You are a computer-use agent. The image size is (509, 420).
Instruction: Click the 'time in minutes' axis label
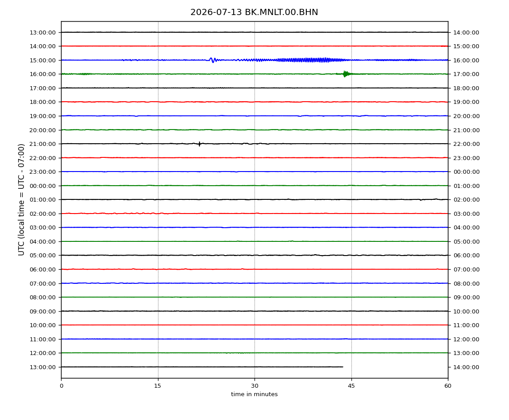[254, 394]
